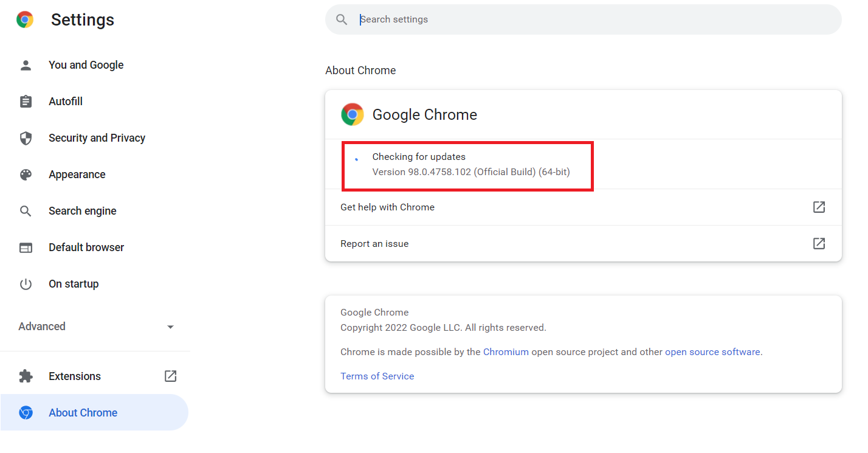Click the open-in-new icon for Report an issue
Screen dimensions: 868x453
click(x=819, y=243)
